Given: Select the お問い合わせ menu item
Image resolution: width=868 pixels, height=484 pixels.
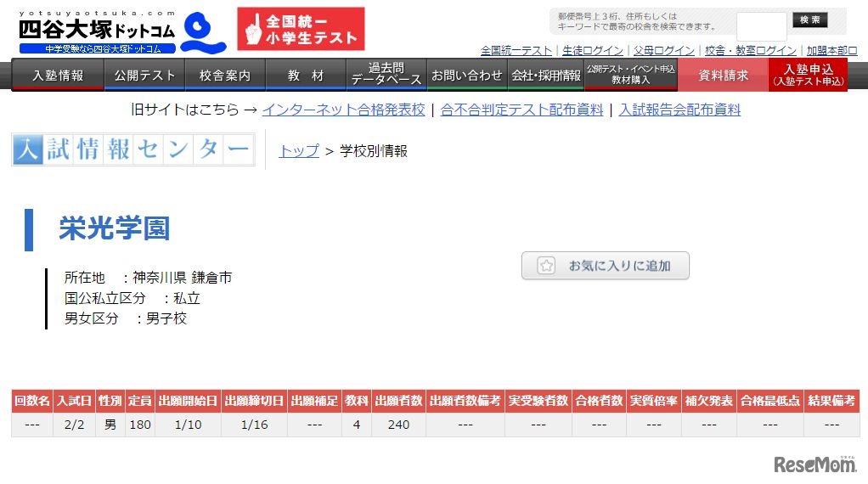Looking at the screenshot, I should [x=466, y=75].
